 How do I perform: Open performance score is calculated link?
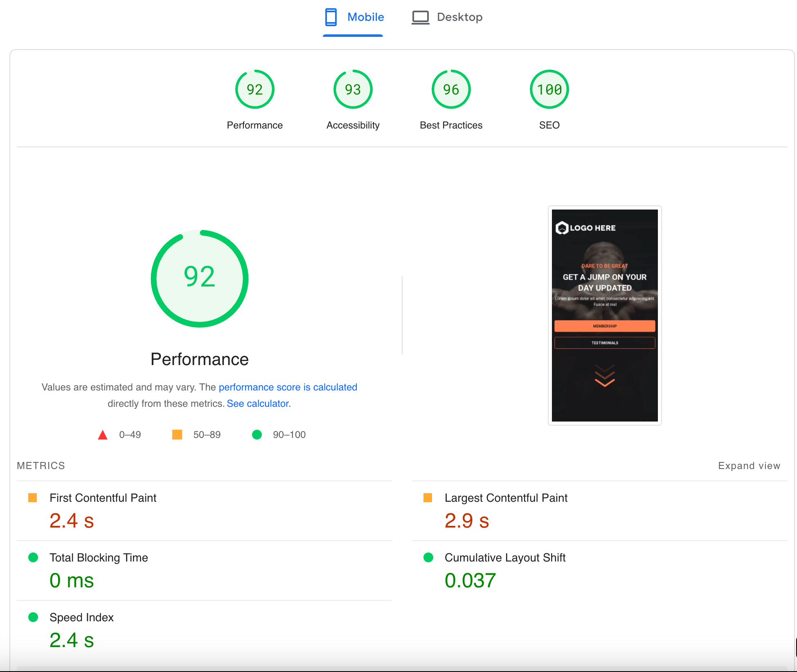tap(288, 387)
